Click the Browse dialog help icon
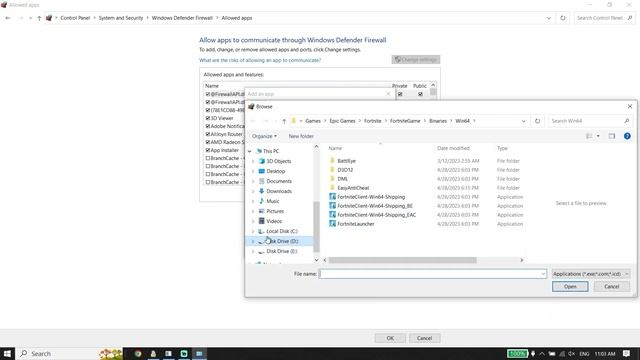640x360 pixels. [627, 136]
